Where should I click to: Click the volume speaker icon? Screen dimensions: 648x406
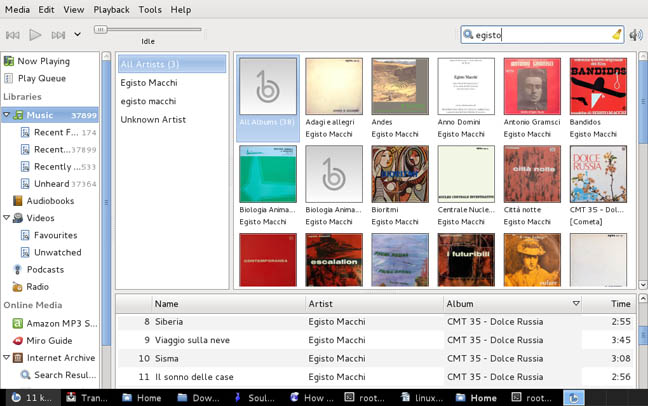(x=636, y=35)
